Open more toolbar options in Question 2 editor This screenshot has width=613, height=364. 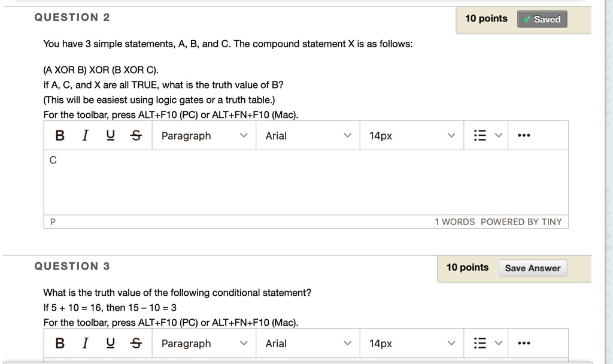524,135
